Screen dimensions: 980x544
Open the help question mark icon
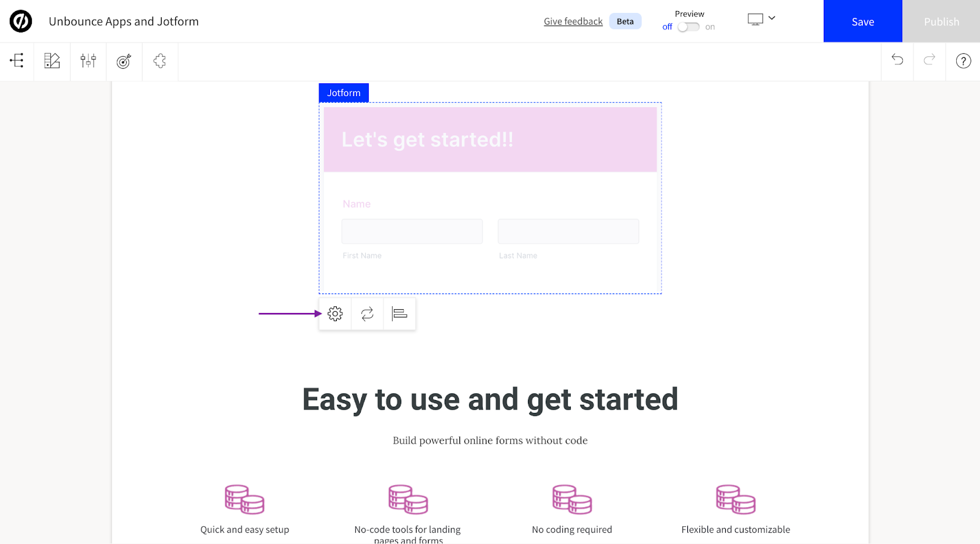tap(963, 61)
